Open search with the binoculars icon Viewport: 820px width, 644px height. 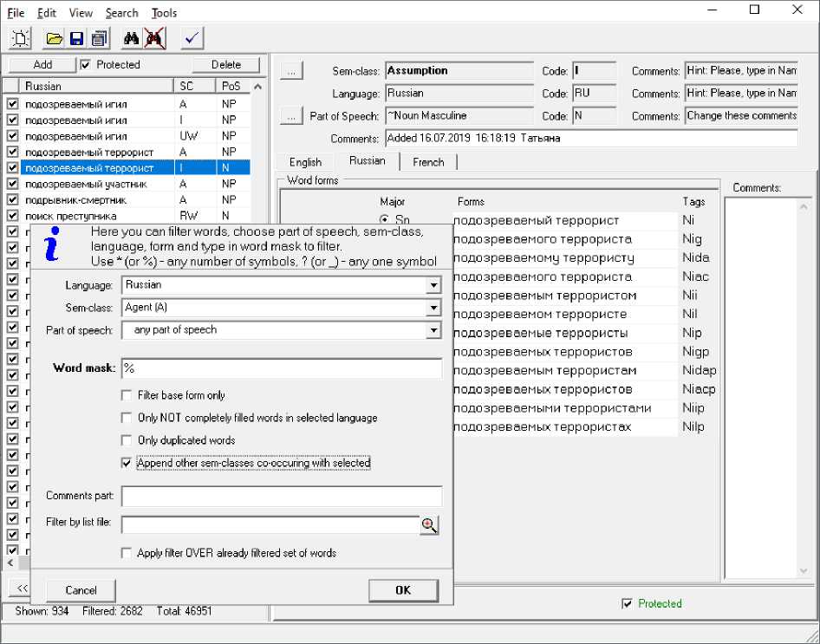[x=132, y=38]
